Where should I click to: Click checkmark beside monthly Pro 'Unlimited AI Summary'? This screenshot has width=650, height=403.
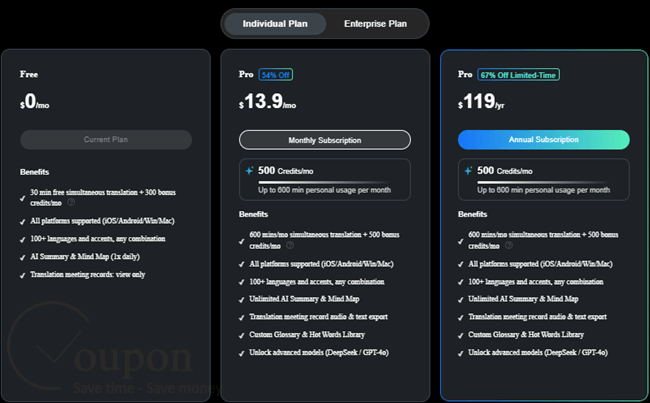tap(242, 300)
